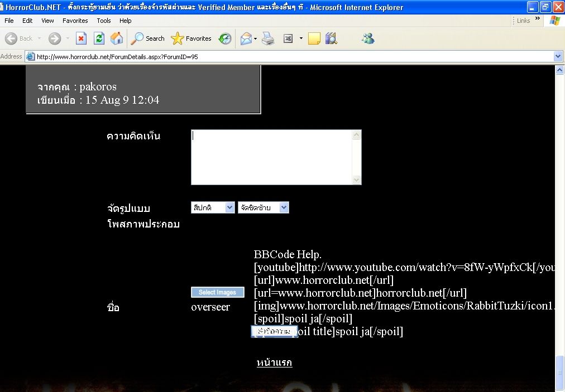
Task: Click the page's vertical scrollbar up arrow
Action: [x=560, y=70]
